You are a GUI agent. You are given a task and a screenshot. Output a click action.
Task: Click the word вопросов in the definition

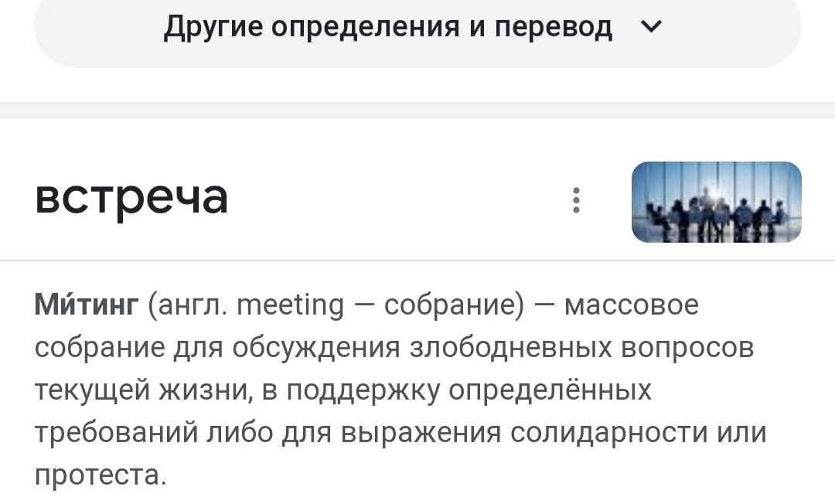[687, 349]
